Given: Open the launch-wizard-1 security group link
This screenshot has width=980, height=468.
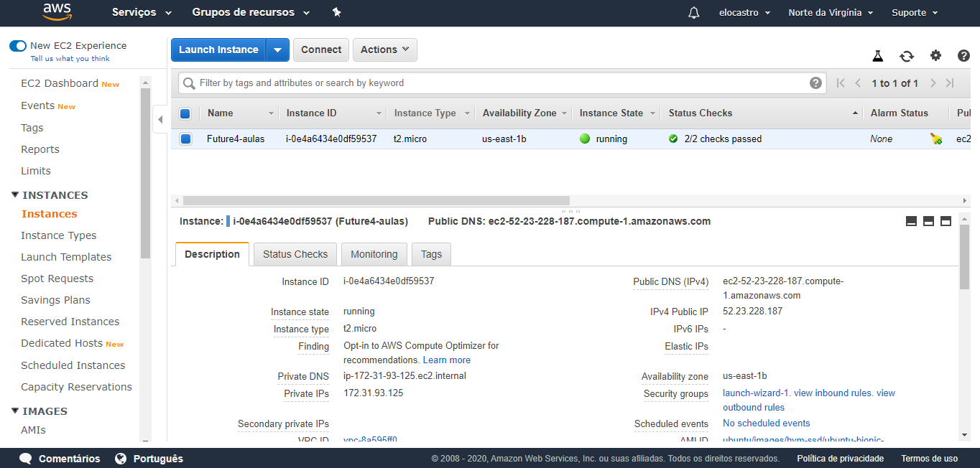Looking at the screenshot, I should pos(756,393).
